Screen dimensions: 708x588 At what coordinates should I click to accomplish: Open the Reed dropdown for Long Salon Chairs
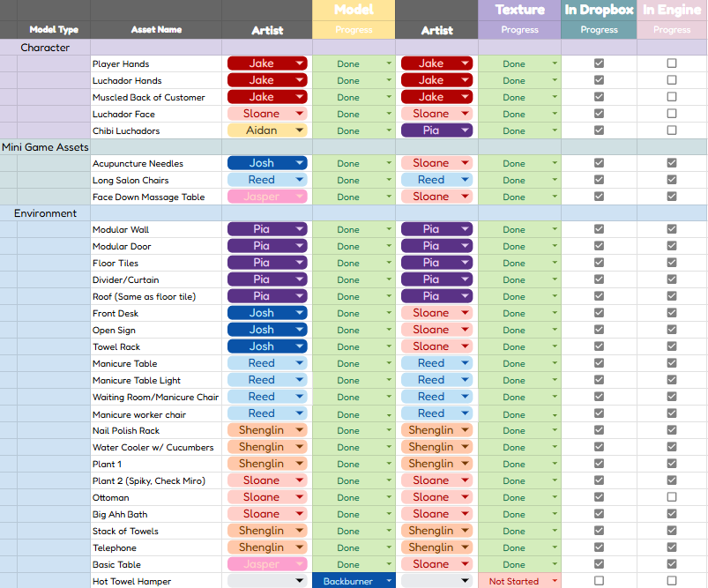click(266, 179)
